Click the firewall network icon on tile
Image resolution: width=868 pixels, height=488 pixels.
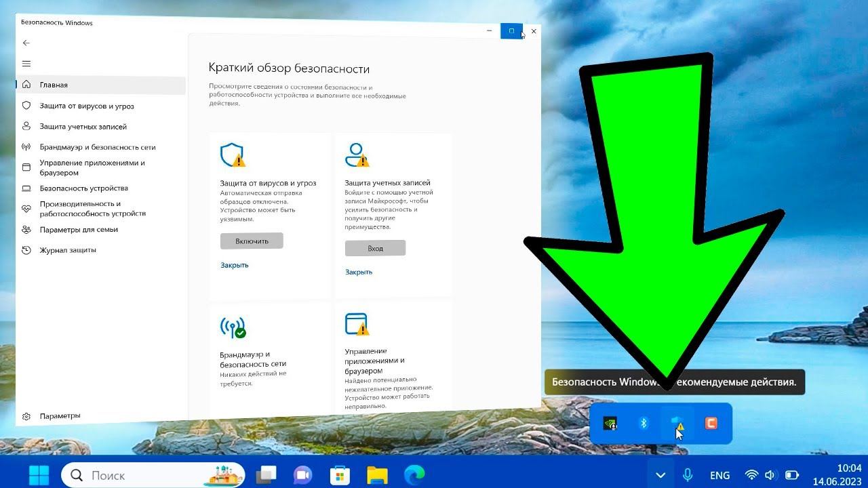[x=233, y=328]
